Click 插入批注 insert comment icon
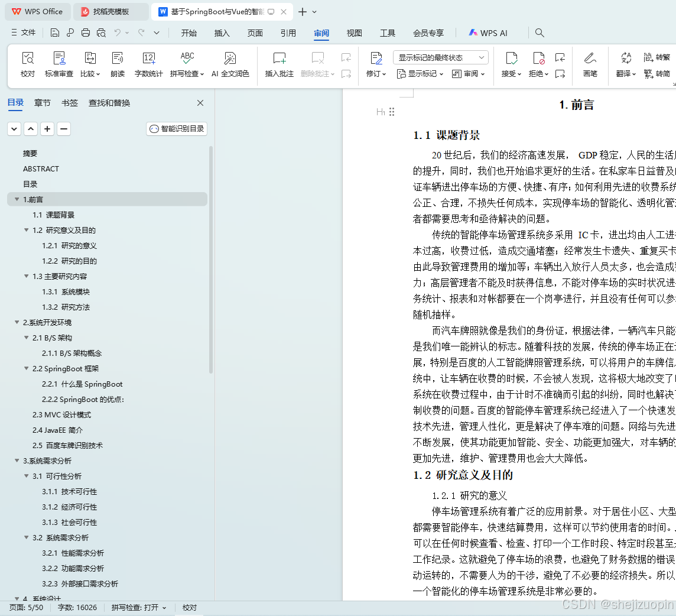This screenshot has width=676, height=616. (279, 64)
